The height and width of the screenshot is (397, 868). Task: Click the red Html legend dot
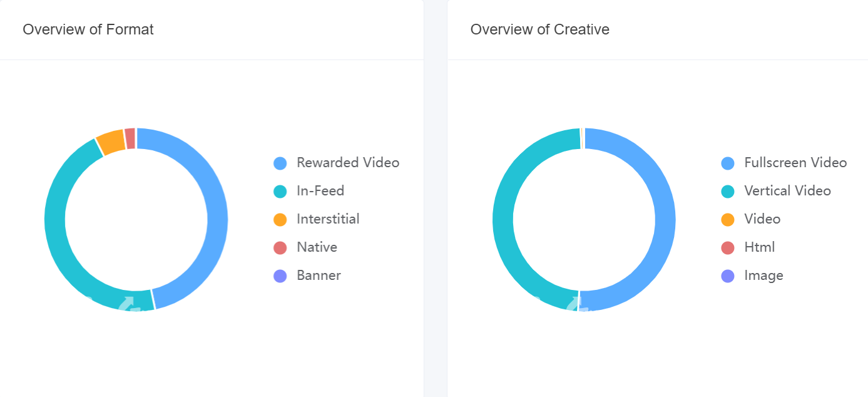point(728,247)
